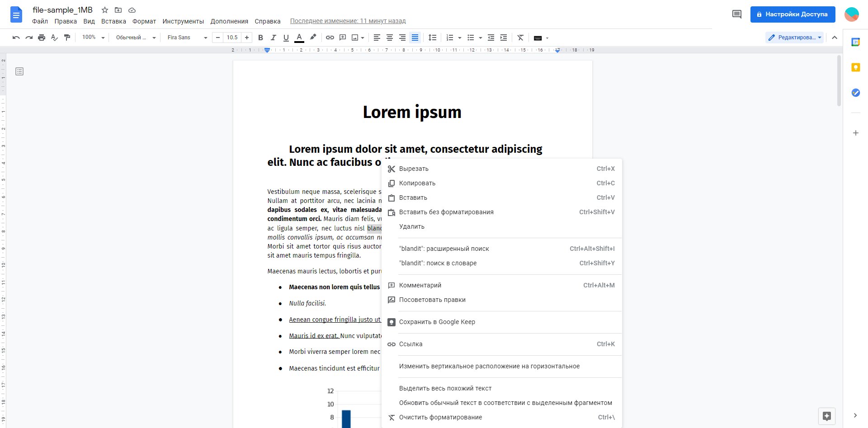Click the clear formatting toolbar icon
The height and width of the screenshot is (428, 868).
click(520, 38)
